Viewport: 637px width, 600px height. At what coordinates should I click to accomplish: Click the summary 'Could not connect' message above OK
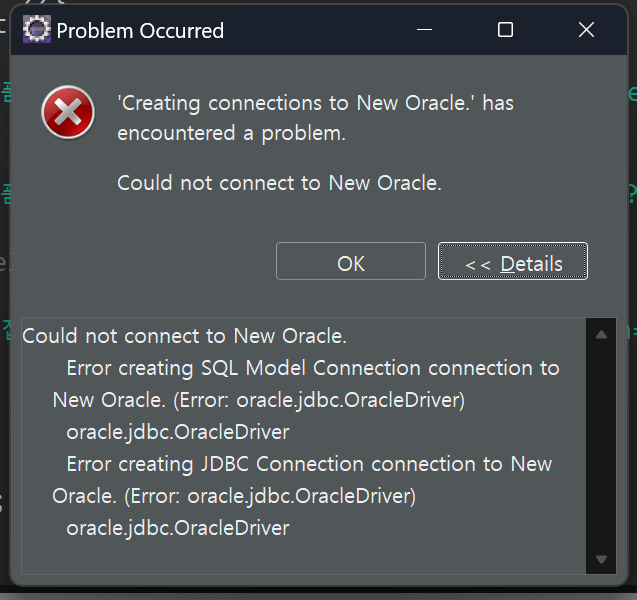tap(280, 183)
